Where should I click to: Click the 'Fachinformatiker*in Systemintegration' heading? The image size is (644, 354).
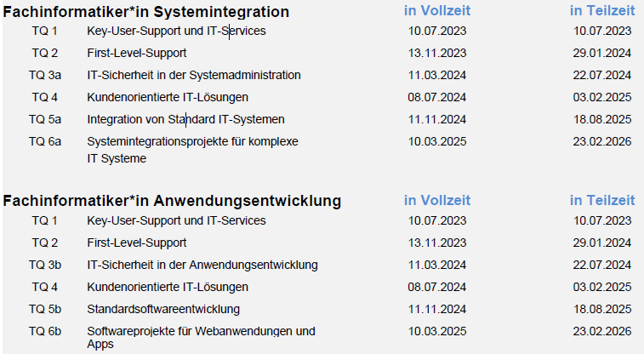point(146,12)
